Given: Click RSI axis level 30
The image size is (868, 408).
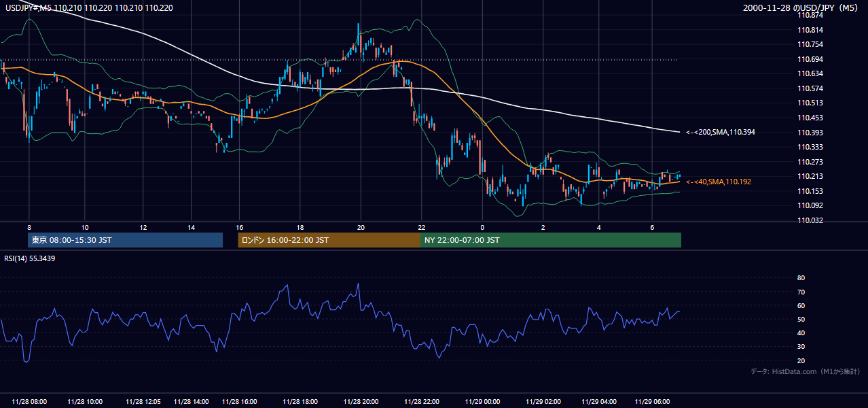Looking at the screenshot, I should pos(801,346).
